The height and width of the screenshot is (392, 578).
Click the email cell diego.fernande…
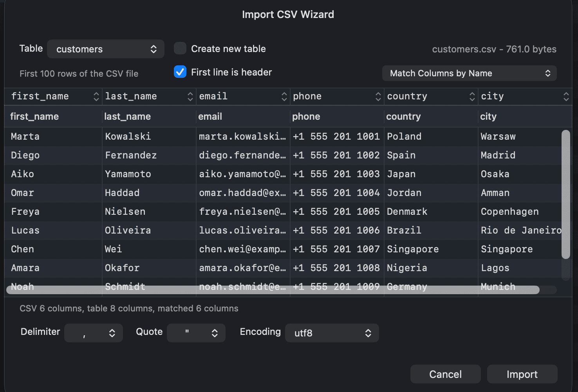click(x=242, y=155)
